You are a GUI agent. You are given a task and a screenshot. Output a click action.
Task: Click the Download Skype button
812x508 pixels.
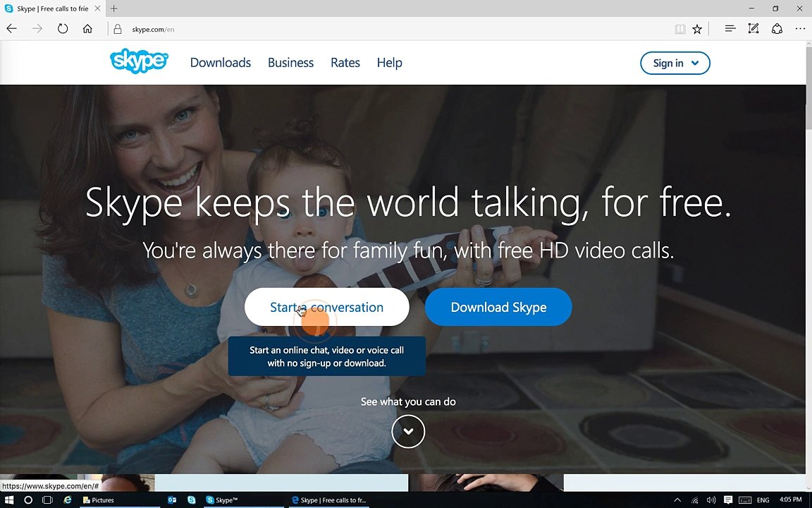coord(498,307)
